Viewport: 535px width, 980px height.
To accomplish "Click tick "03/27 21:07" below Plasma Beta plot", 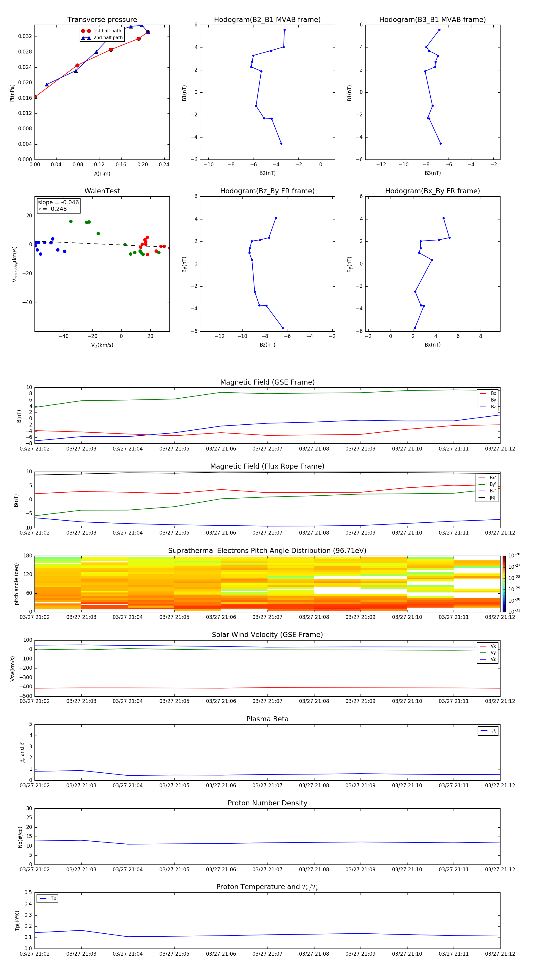I will coord(267,785).
